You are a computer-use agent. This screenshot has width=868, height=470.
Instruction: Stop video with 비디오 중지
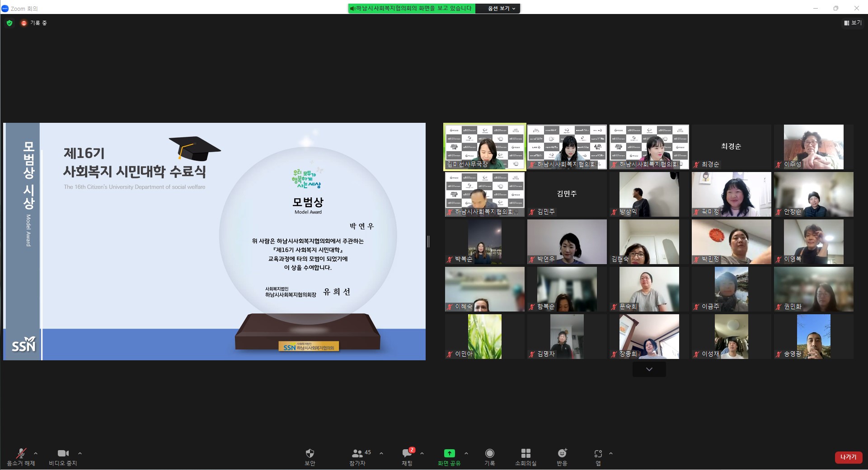[63, 453]
